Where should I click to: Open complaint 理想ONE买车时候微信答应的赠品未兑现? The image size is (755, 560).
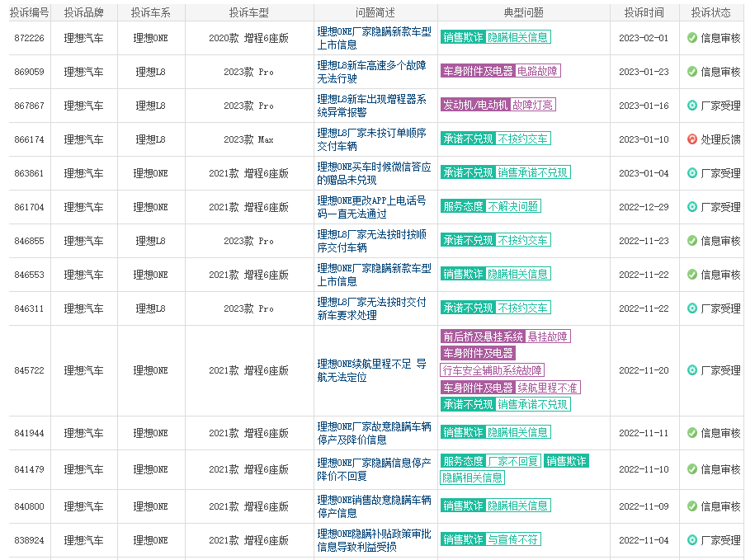coord(374,173)
